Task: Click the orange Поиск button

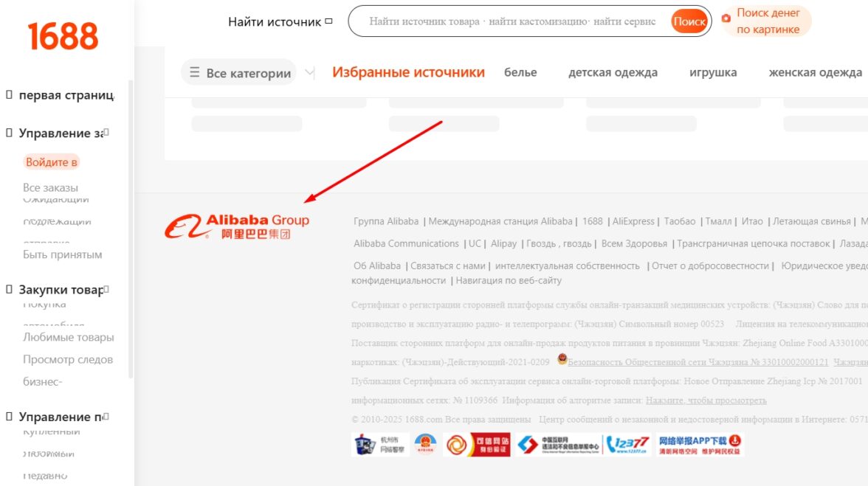Action: tap(689, 21)
